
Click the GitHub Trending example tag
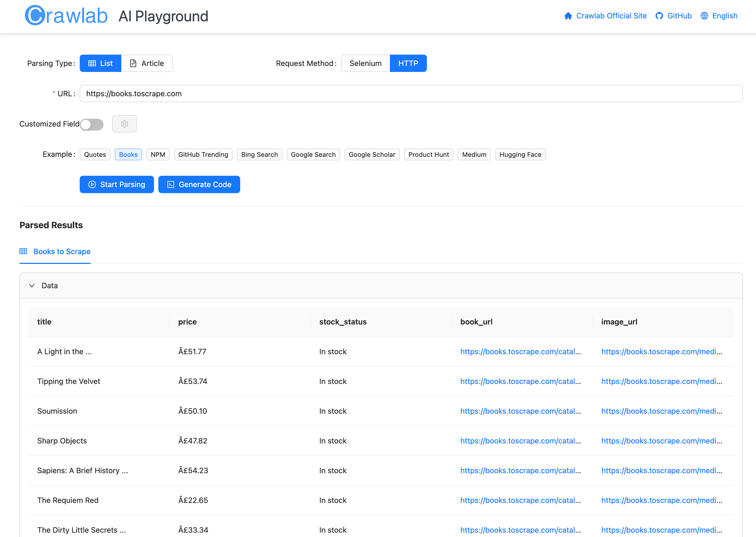(203, 155)
